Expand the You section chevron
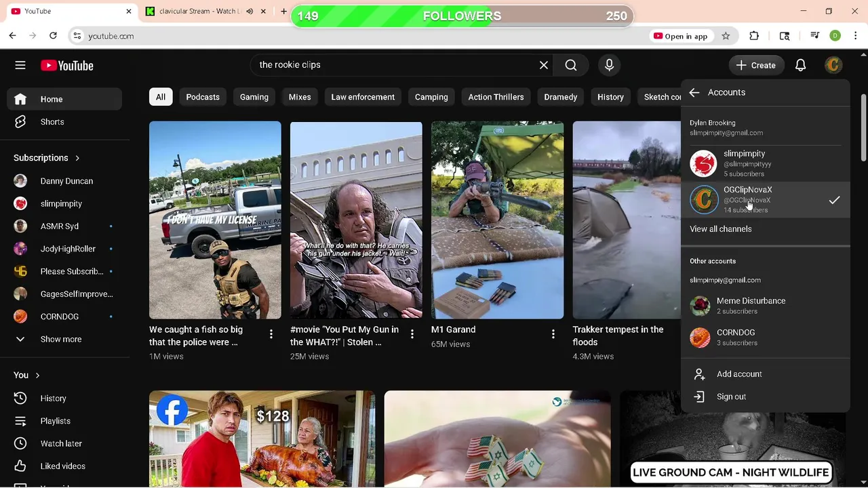Viewport: 868px width, 488px height. click(x=37, y=375)
